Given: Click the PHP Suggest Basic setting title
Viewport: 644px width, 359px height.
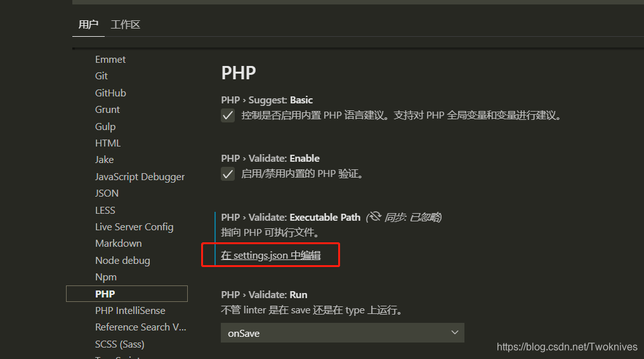Looking at the screenshot, I should point(267,100).
